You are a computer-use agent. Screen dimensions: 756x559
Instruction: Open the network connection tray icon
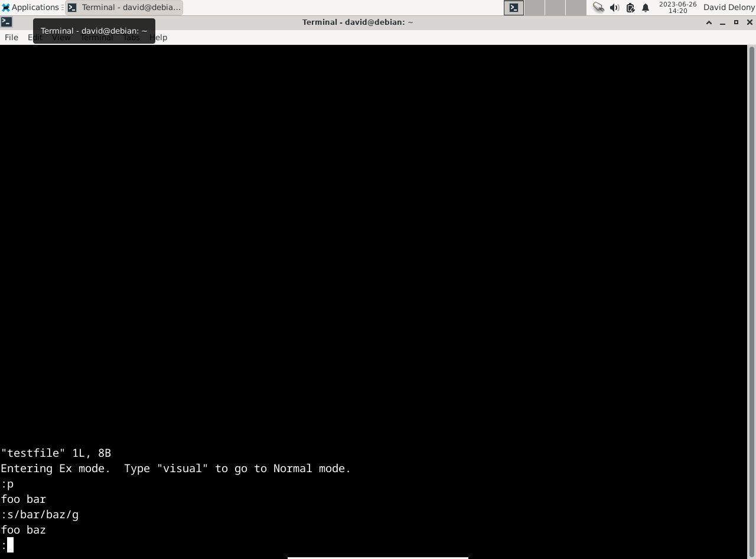tap(598, 8)
